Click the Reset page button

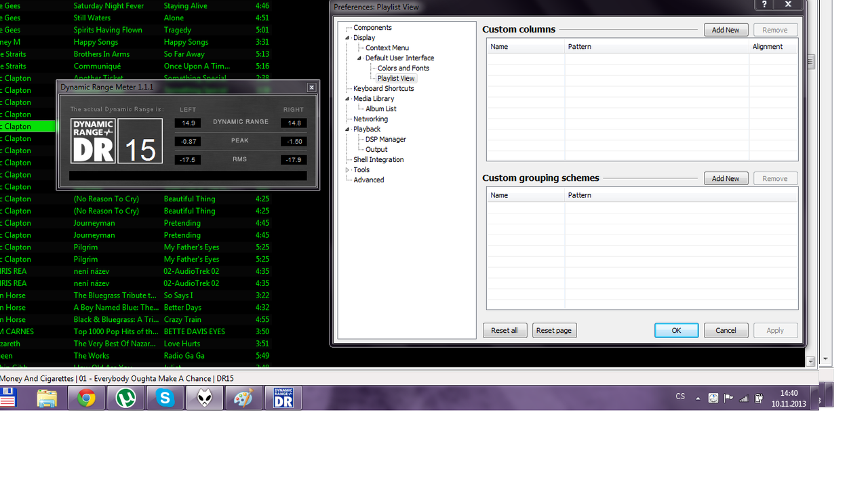[554, 330]
